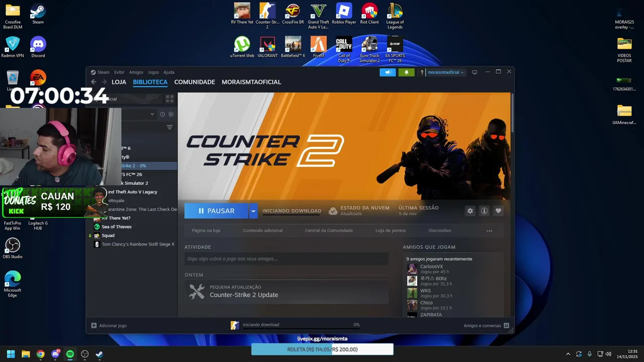The width and height of the screenshot is (644, 362).
Task: Open Counter-Strike 2 manage gear
Action: (x=470, y=211)
